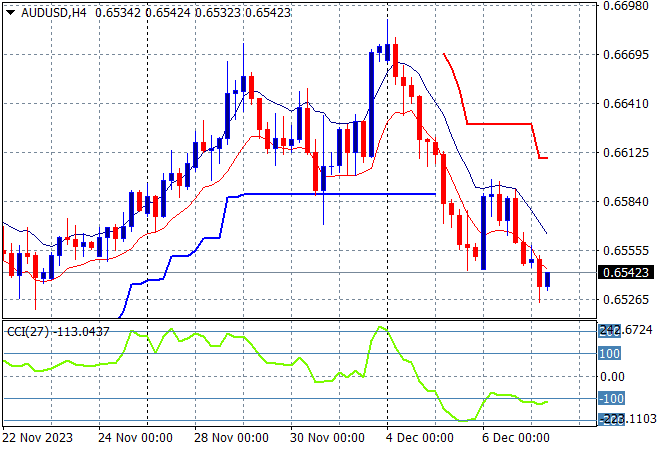Select the thick blue horizontal support line
The image size is (660, 450).
(x=330, y=194)
